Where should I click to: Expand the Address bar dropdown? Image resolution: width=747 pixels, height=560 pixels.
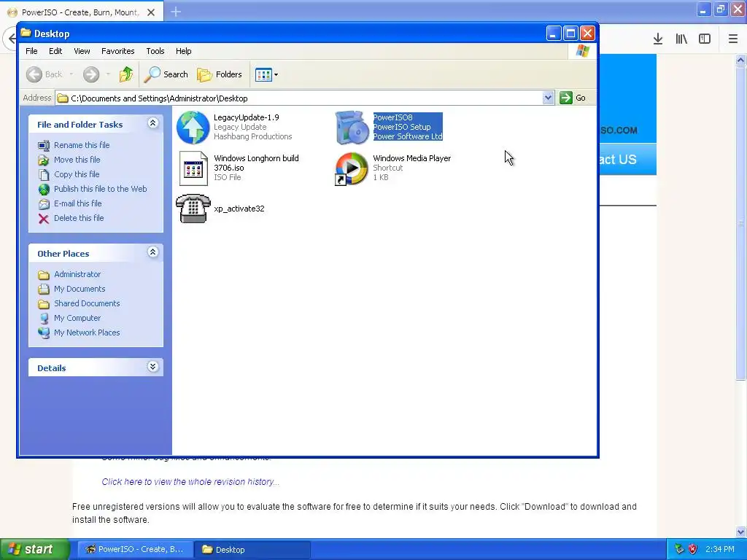548,98
